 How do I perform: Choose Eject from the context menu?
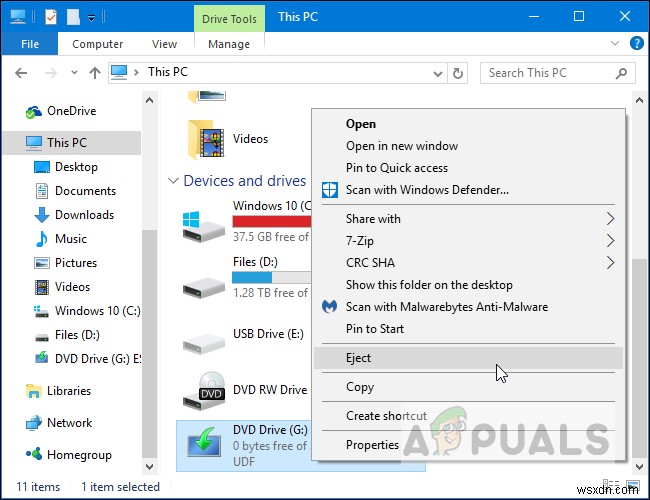tap(468, 358)
